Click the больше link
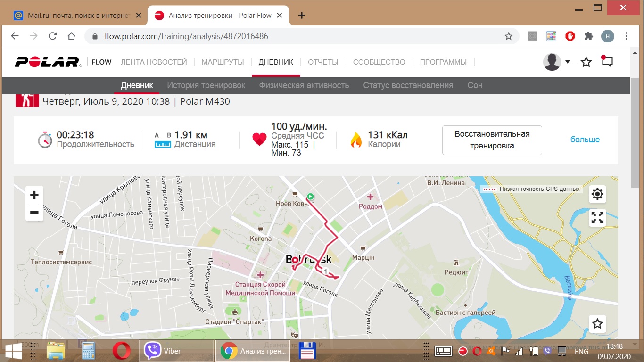Viewport: 644px width, 362px height. point(585,140)
